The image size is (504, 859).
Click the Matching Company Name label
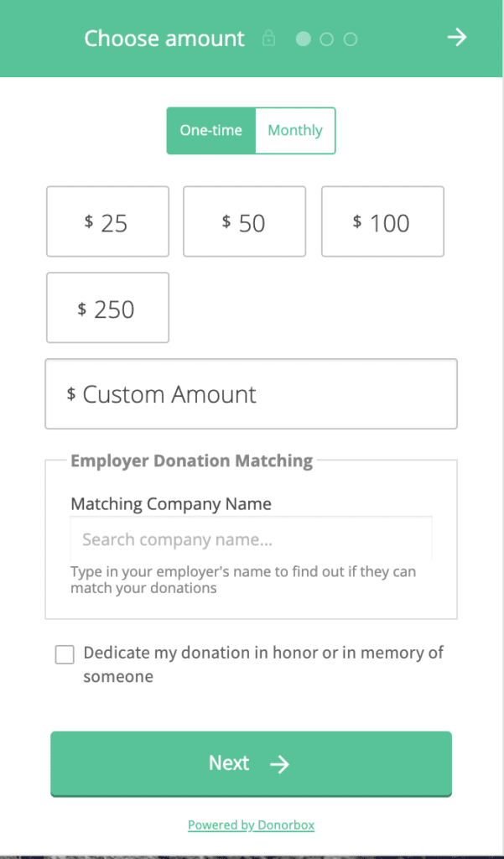pyautogui.click(x=171, y=504)
